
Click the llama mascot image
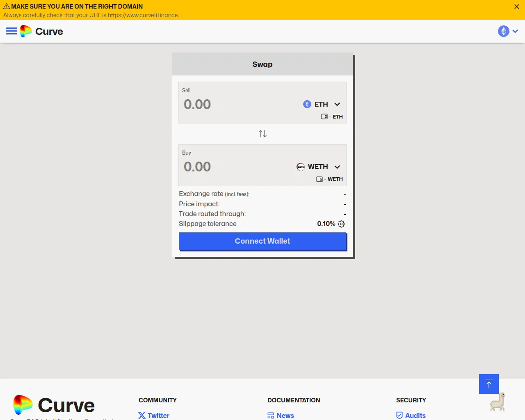pos(498,401)
